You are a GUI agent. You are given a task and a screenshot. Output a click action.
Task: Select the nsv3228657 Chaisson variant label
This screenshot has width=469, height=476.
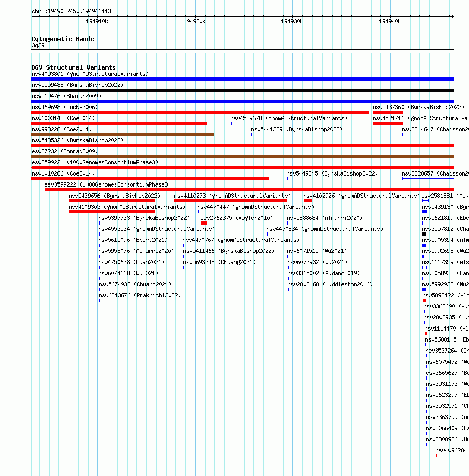tap(435, 173)
